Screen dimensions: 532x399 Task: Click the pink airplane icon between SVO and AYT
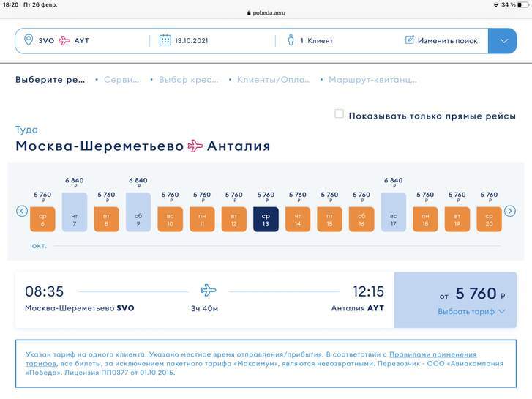pos(64,40)
